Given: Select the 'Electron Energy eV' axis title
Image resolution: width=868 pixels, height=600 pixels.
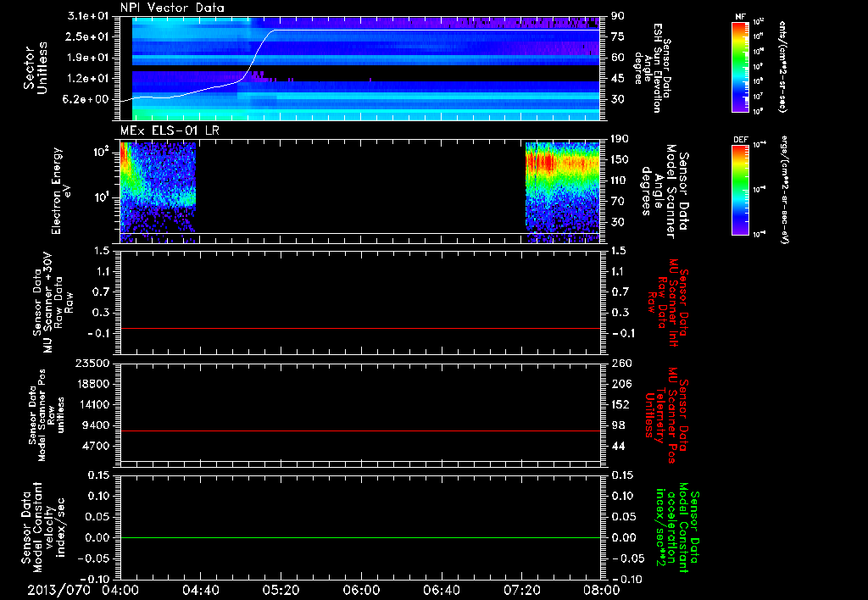Looking at the screenshot, I should pos(62,191).
